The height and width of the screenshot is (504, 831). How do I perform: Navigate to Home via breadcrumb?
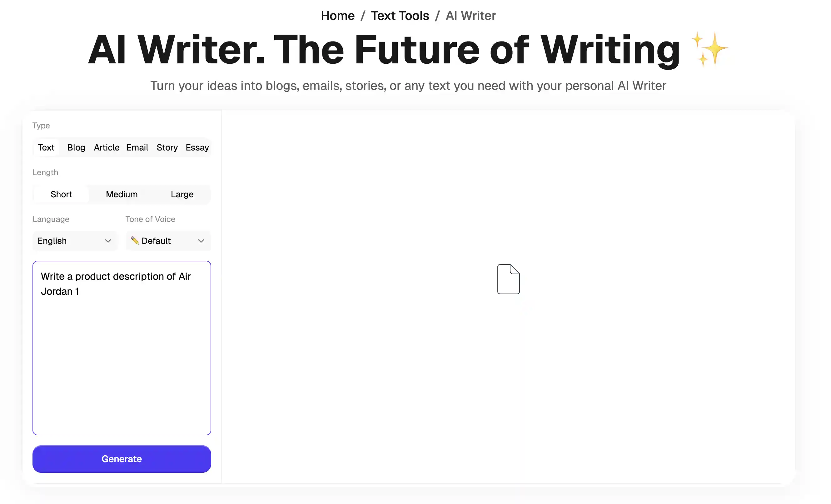point(337,16)
